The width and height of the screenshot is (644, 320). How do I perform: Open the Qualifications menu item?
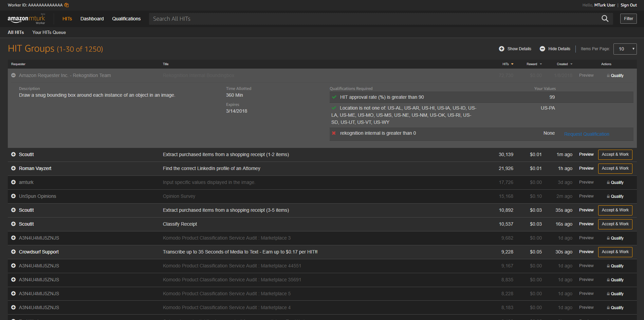pos(126,19)
